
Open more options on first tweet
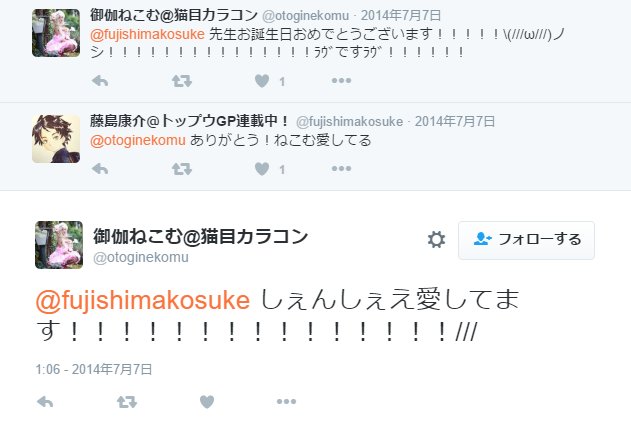(x=341, y=80)
